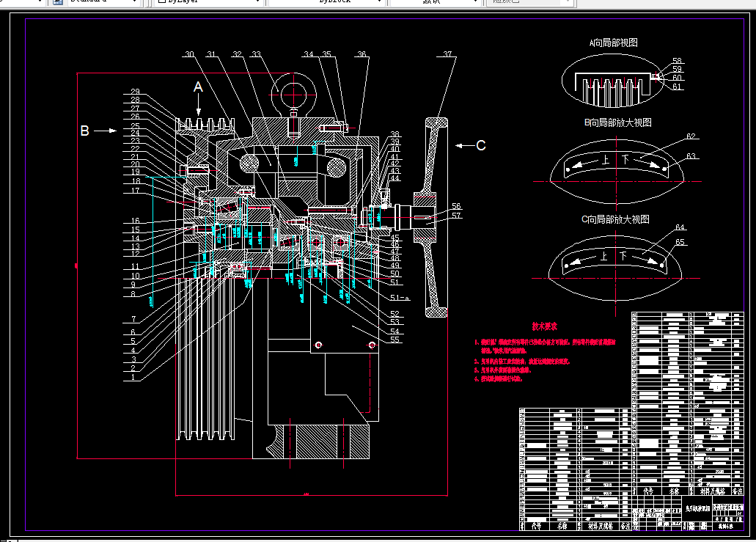Click part callout number 55
This screenshot has width=756, height=542.
click(395, 340)
